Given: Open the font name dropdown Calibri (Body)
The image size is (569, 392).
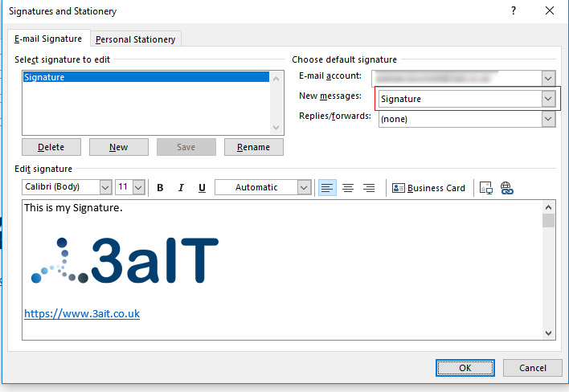Looking at the screenshot, I should coord(105,187).
